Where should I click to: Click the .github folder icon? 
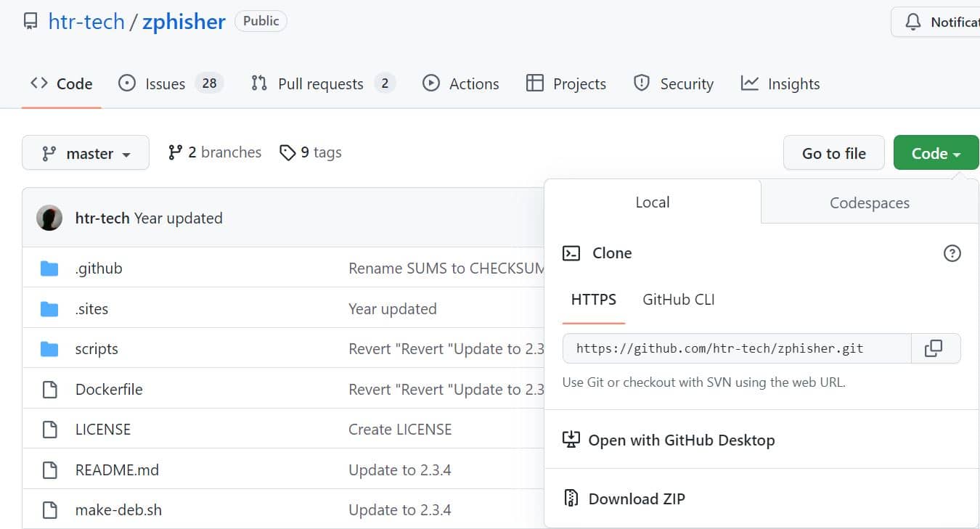(49, 268)
